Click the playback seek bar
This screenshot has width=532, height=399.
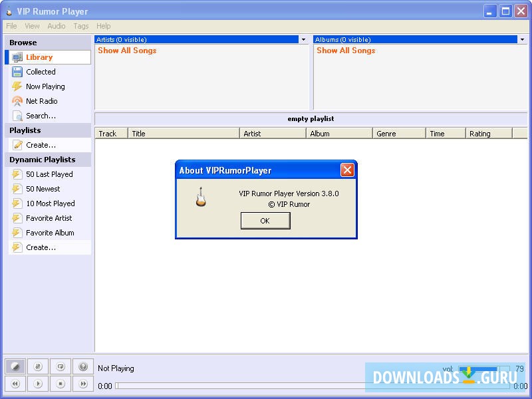tap(313, 386)
